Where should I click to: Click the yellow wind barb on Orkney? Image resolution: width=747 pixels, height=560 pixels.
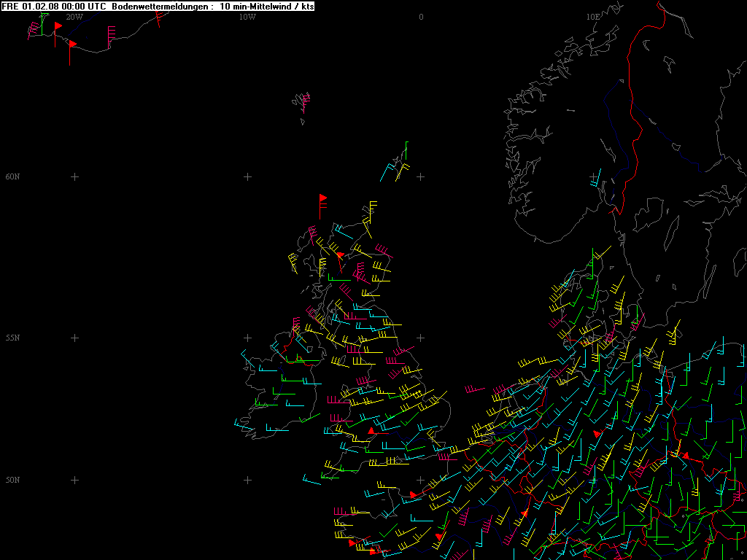(x=371, y=211)
